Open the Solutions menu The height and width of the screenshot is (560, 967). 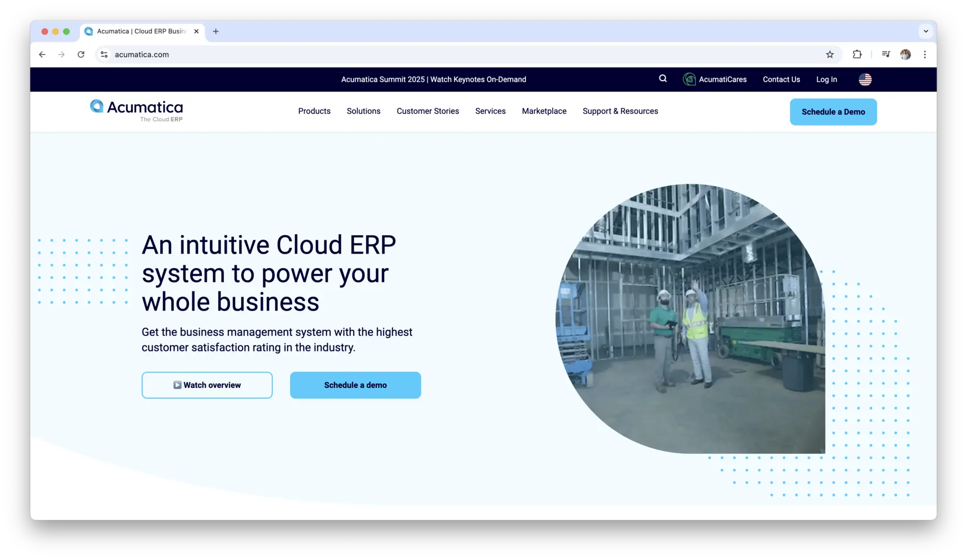point(363,111)
